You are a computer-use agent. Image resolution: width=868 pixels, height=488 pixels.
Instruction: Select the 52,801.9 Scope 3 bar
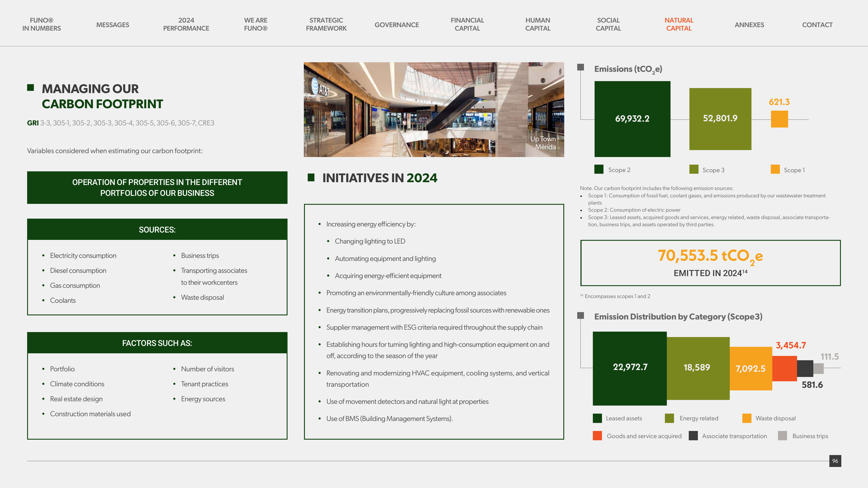720,119
